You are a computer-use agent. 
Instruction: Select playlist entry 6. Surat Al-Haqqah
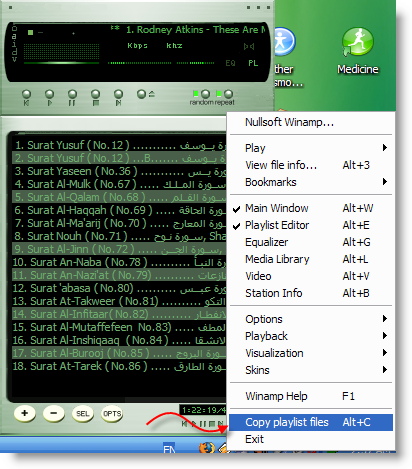119,210
